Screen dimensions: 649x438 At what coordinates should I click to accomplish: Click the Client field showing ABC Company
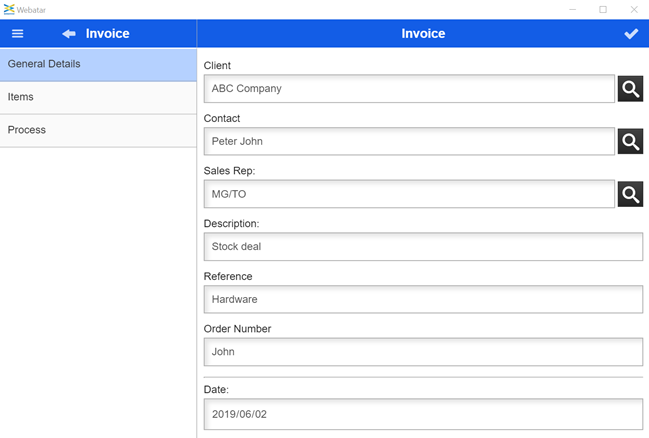pos(408,89)
